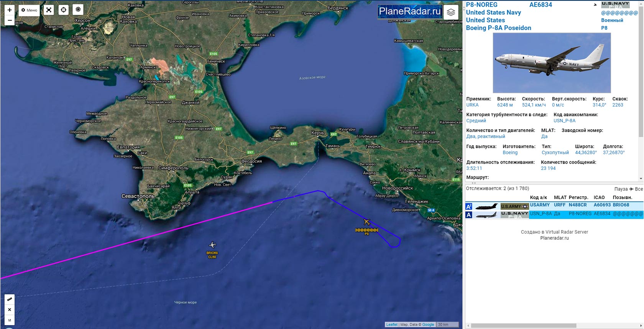
Task: Click the crosshair locate-position icon
Action: click(x=64, y=10)
